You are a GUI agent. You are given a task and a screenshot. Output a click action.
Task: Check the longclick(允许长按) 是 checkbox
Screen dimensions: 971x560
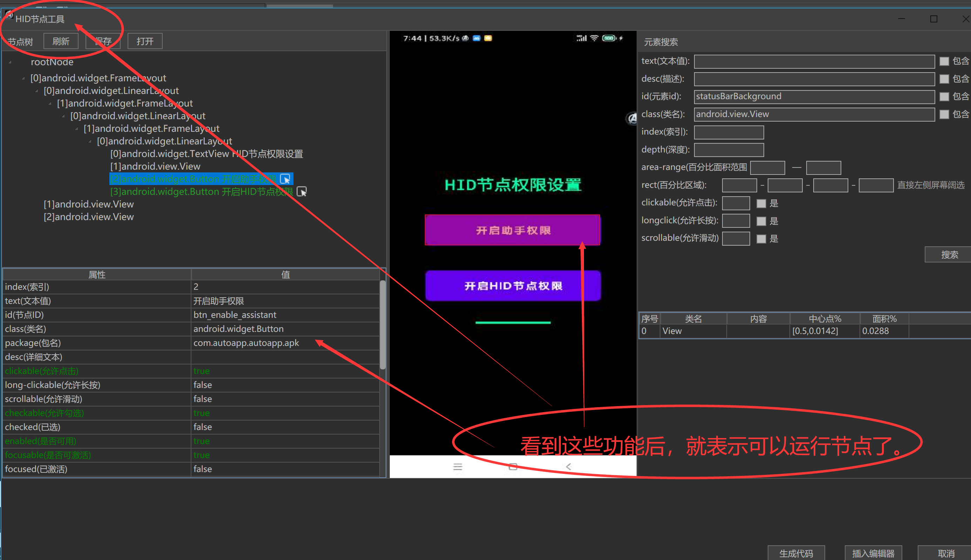[761, 221]
